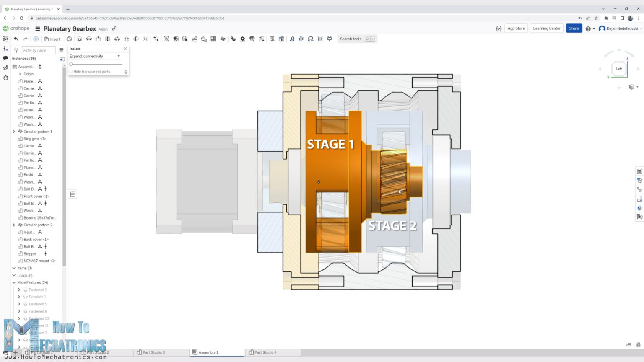Close the Isolate dialog

pyautogui.click(x=125, y=49)
